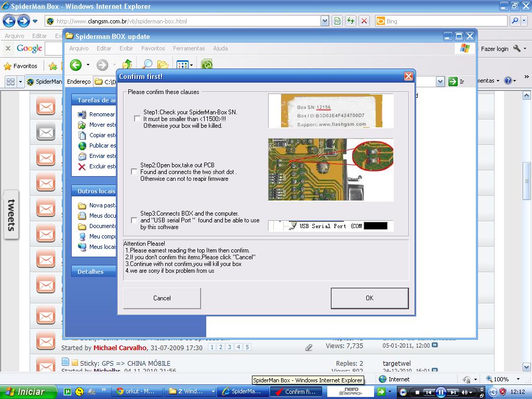Click the red shield tray icon
The height and width of the screenshot is (399, 532).
[x=502, y=392]
